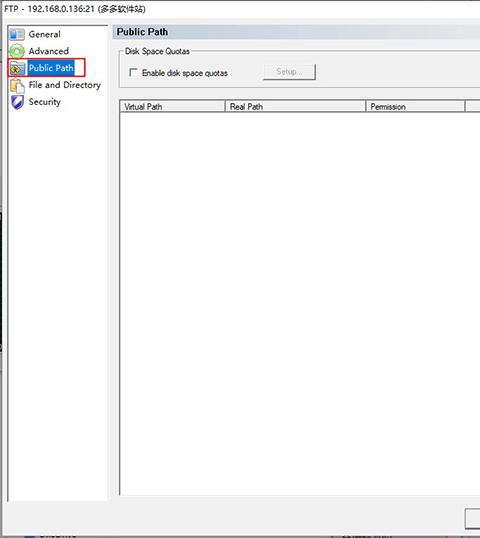
Task: Enable the disk space quotas checkbox
Action: [x=133, y=72]
